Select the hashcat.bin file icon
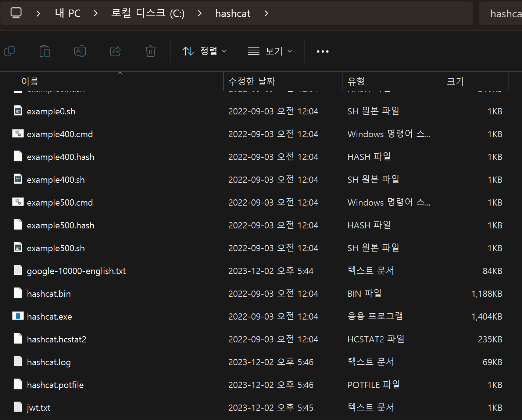This screenshot has width=522, height=420. (x=18, y=293)
